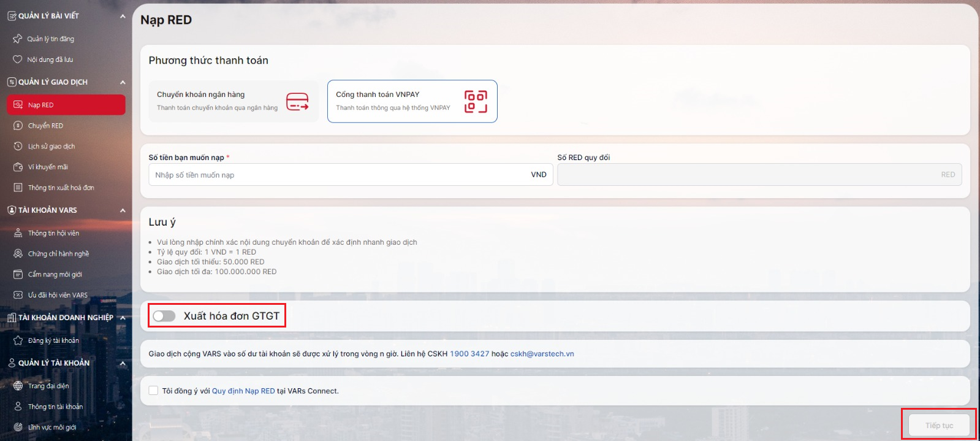Click the wallet icon for Ví khuyến mãi
The image size is (980, 441).
(x=18, y=167)
